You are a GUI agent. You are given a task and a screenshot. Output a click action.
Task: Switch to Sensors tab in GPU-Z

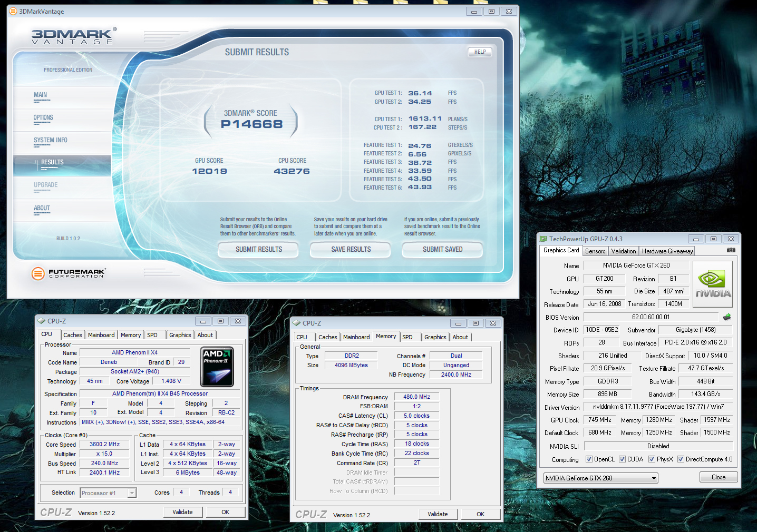595,251
